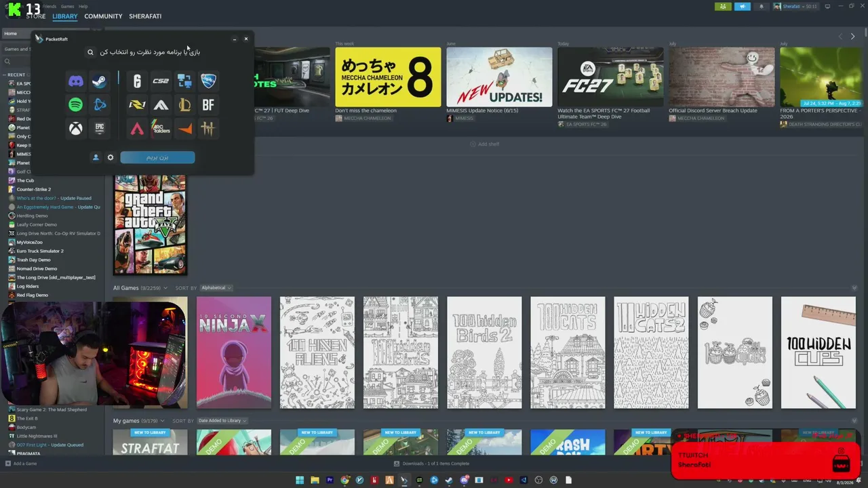Viewport: 868px width, 488px height.
Task: Open the 10 Second Ninja X cover
Action: [233, 352]
